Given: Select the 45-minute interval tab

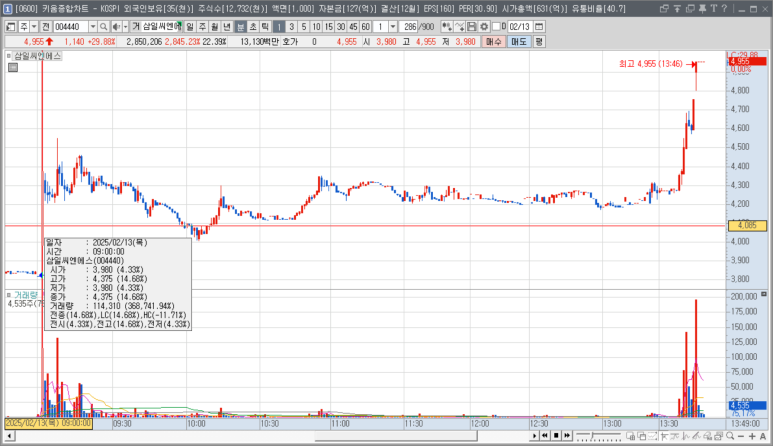Looking at the screenshot, I should [x=353, y=27].
